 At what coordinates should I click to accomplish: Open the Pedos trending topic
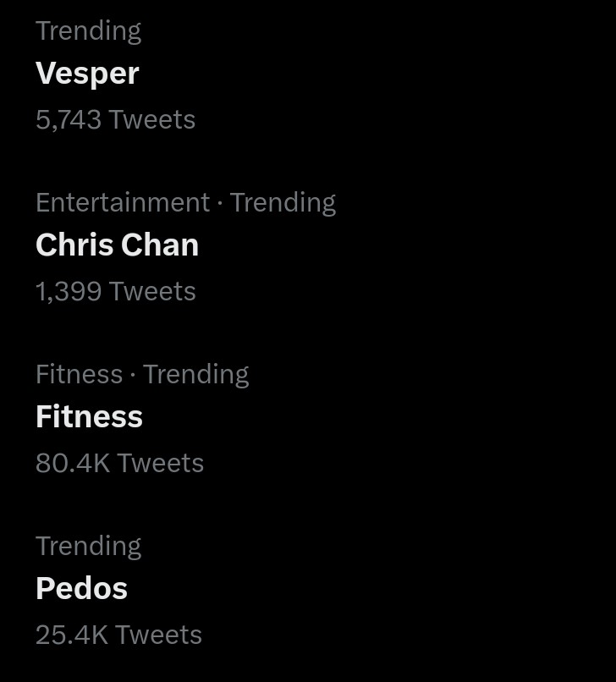point(82,588)
